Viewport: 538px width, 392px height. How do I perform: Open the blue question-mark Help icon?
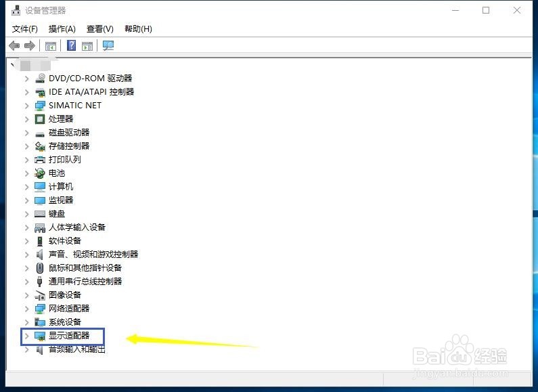71,45
